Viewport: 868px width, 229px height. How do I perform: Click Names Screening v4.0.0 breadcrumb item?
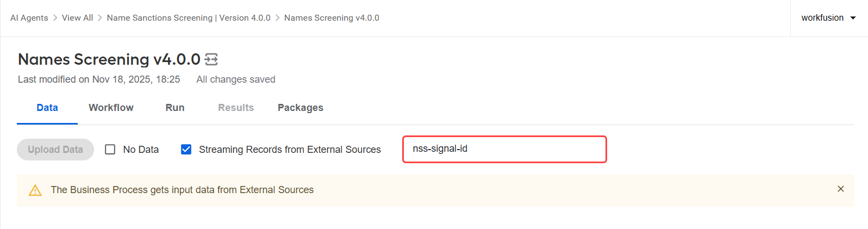pyautogui.click(x=332, y=18)
